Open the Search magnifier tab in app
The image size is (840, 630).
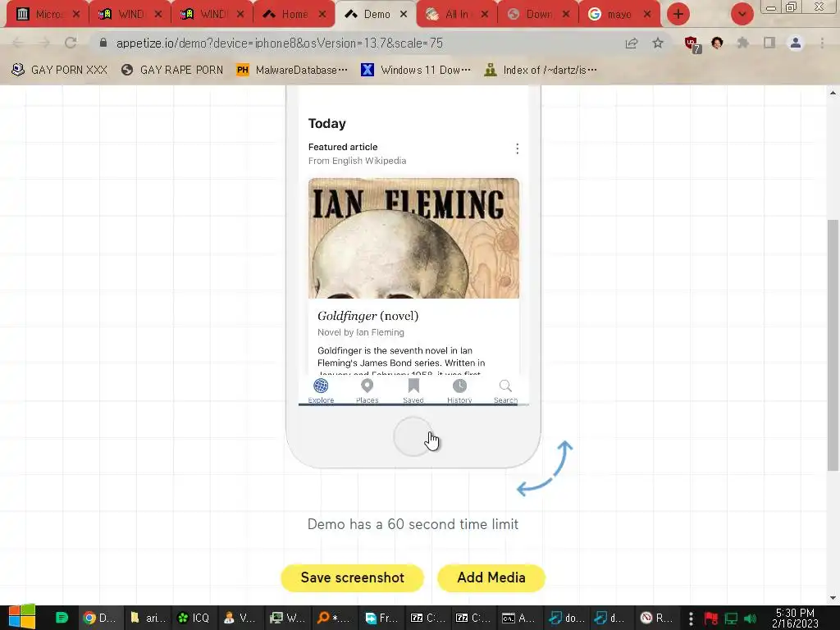(x=505, y=390)
